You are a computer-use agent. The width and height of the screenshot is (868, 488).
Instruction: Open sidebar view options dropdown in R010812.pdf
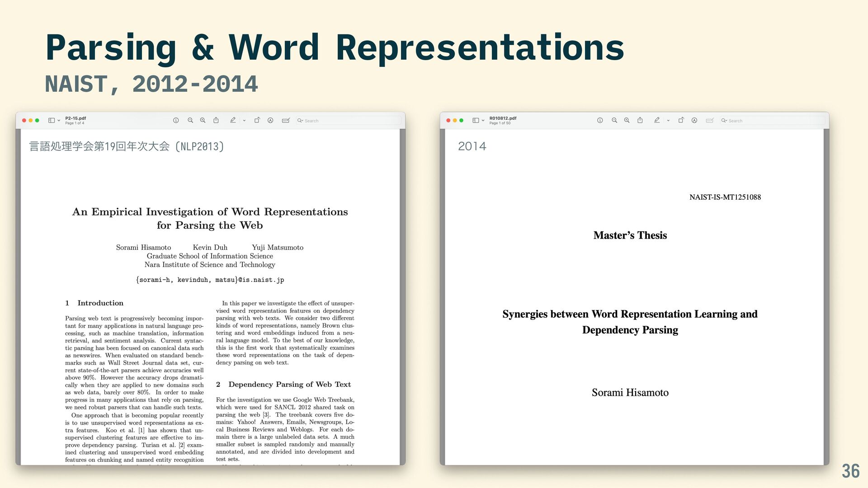tap(483, 121)
